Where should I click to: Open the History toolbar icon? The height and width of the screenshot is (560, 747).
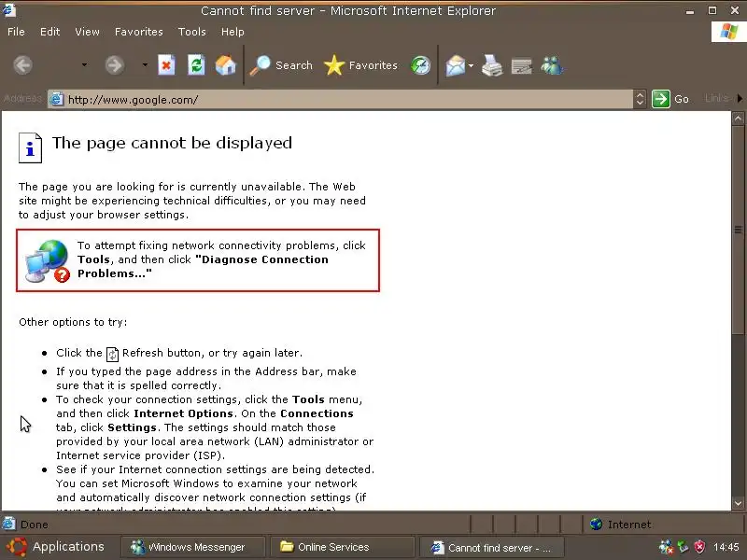coord(421,65)
